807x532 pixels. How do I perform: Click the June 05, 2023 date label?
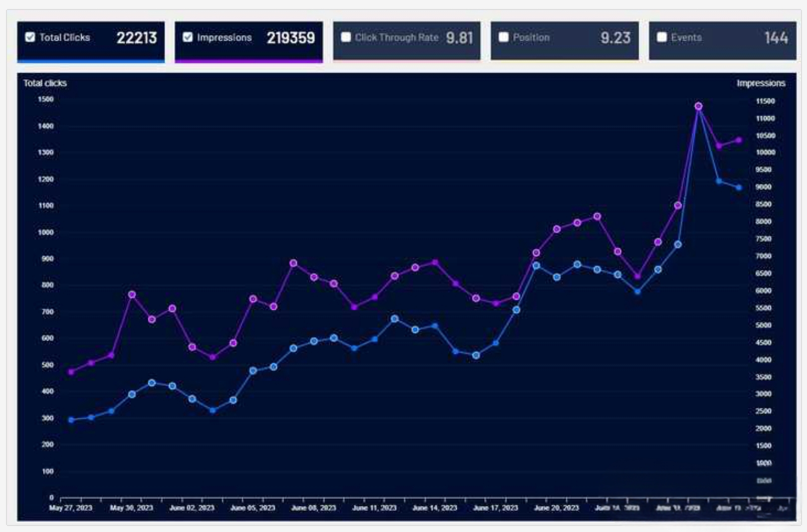253,508
